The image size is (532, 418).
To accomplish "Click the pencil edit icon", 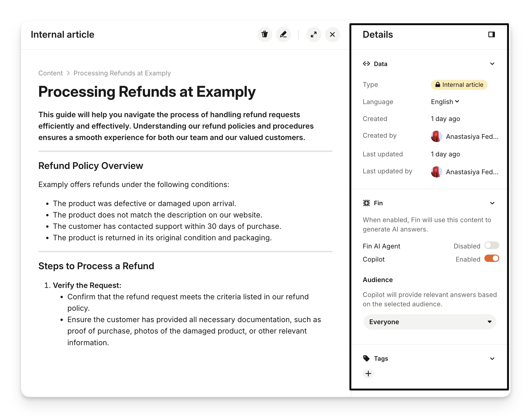I will tap(283, 34).
